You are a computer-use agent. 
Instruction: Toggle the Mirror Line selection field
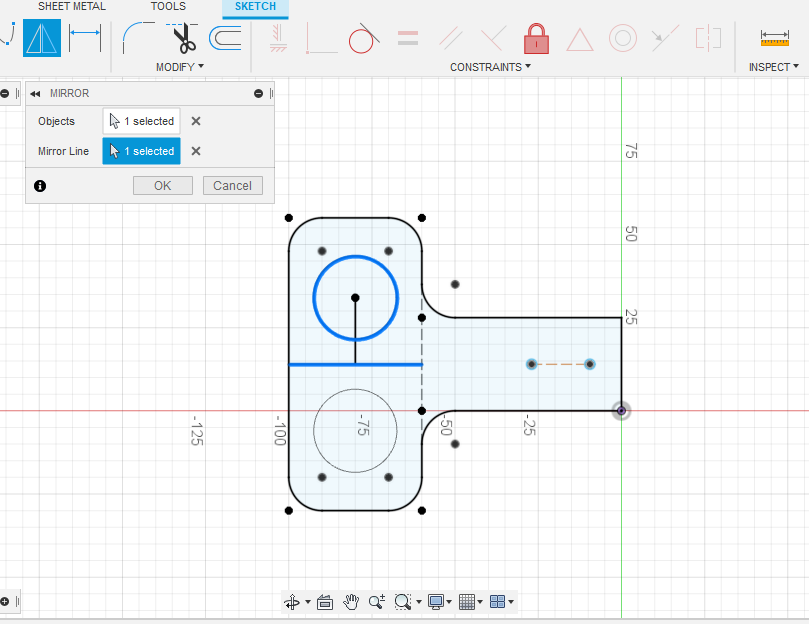coord(141,151)
